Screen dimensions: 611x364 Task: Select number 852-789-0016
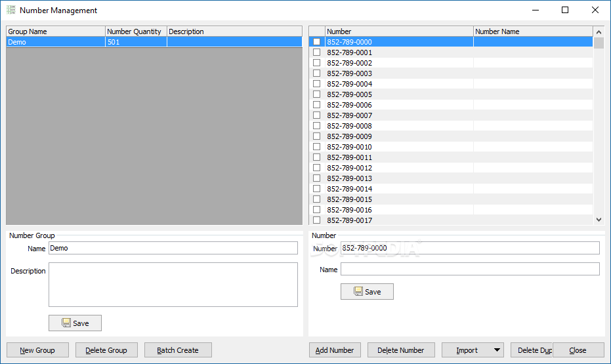coord(451,210)
